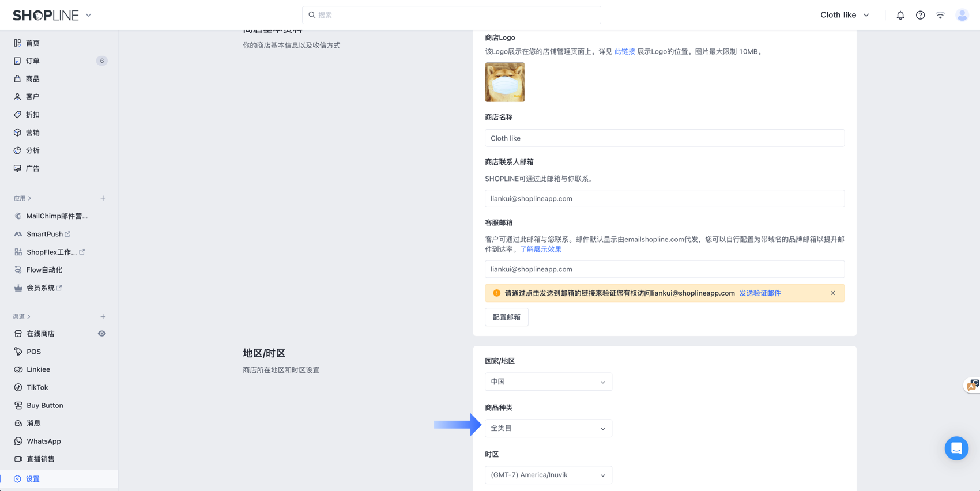Edit the 商店联系人邮箱 field

coord(665,199)
